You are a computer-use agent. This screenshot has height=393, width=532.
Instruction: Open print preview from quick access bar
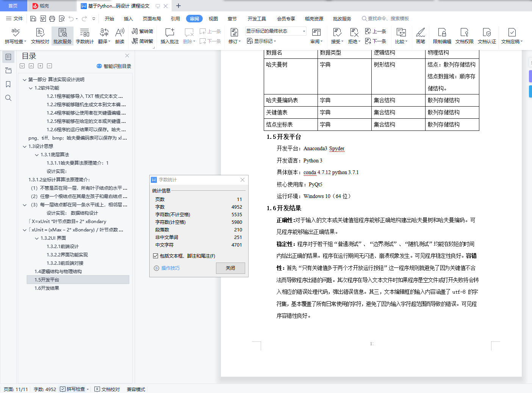62,19
